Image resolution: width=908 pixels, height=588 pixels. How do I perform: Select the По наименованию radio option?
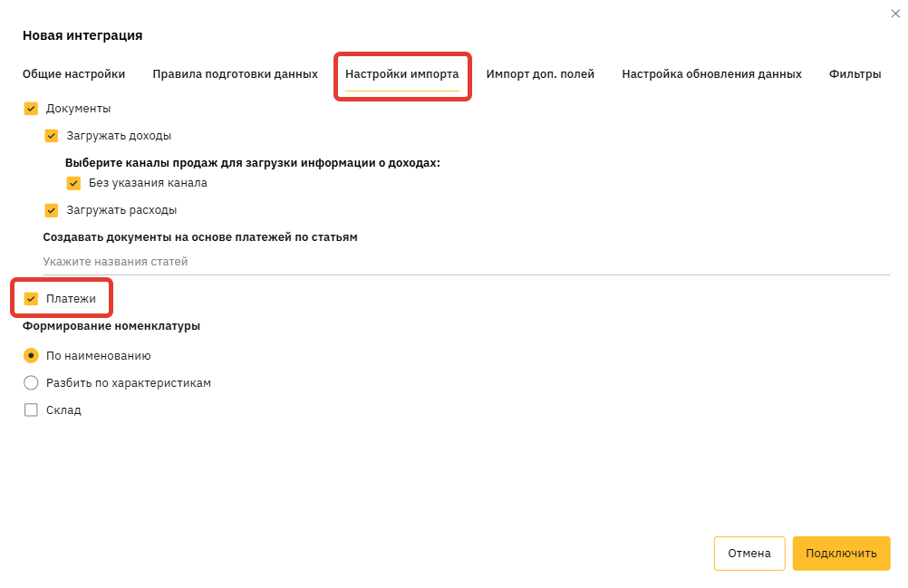click(x=31, y=356)
